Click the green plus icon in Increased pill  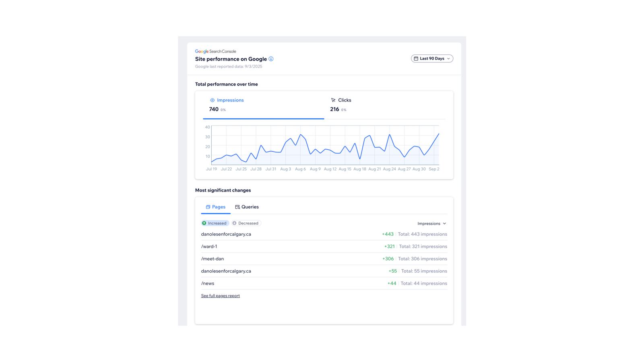click(204, 223)
